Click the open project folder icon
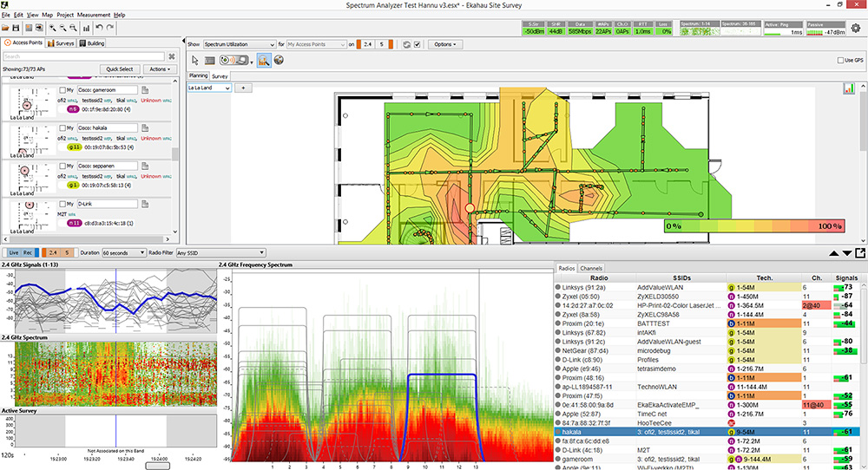The image size is (868, 470). [x=5, y=28]
